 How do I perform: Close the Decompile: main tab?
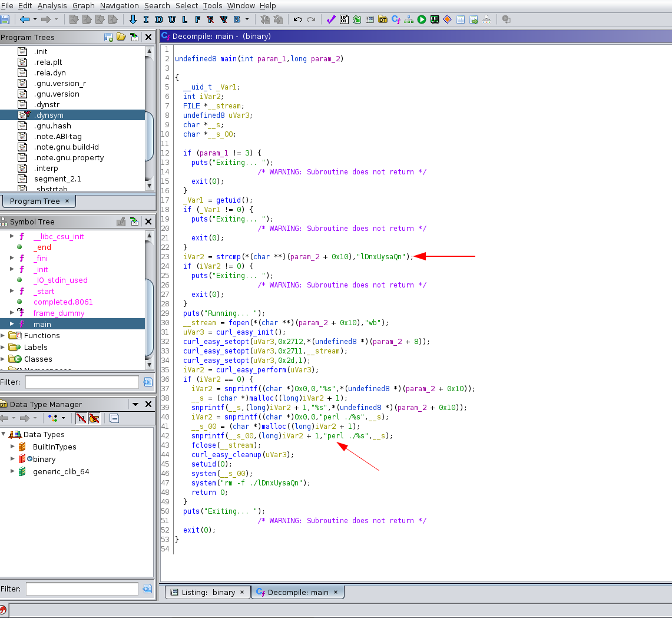336,592
